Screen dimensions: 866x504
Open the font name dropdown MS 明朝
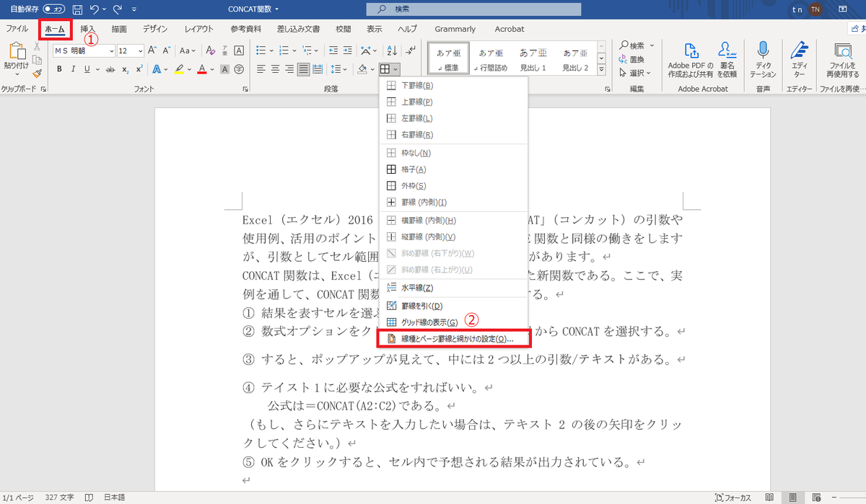click(x=111, y=51)
